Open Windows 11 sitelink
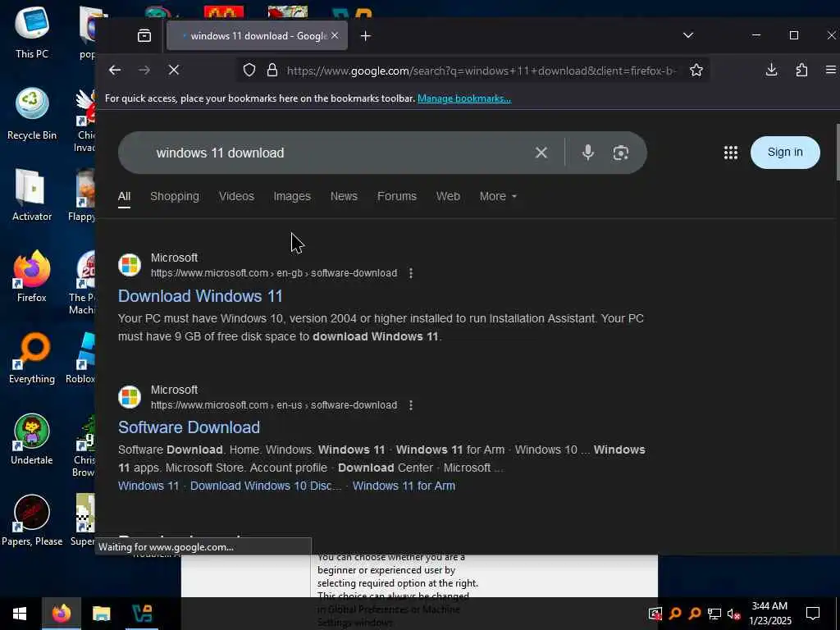 click(148, 486)
